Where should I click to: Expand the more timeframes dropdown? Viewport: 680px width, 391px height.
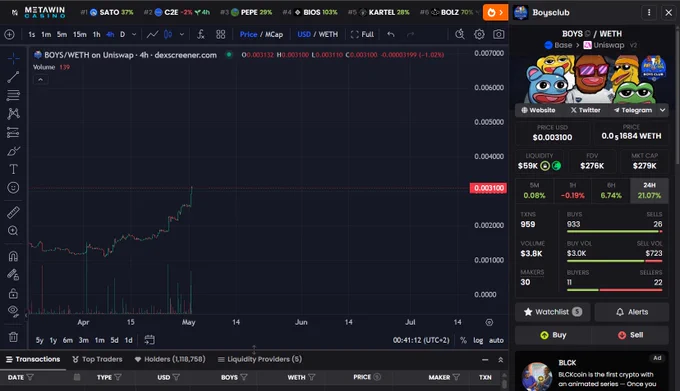(x=134, y=34)
